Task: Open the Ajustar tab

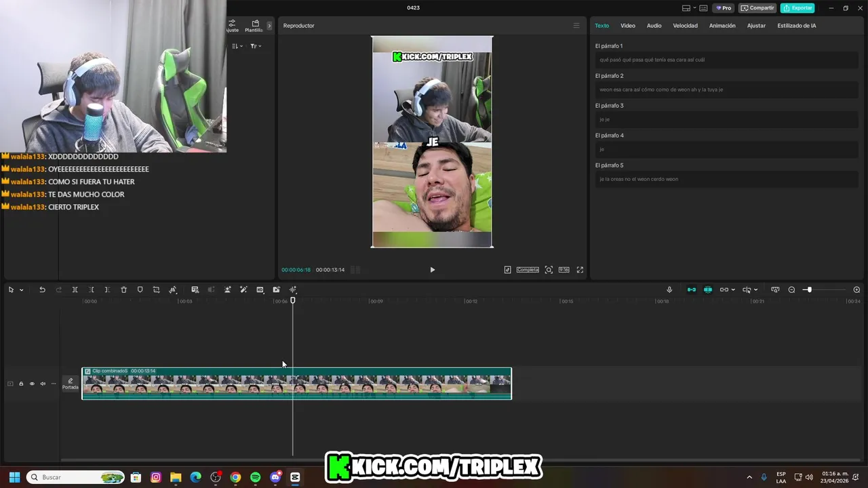Action: (756, 26)
